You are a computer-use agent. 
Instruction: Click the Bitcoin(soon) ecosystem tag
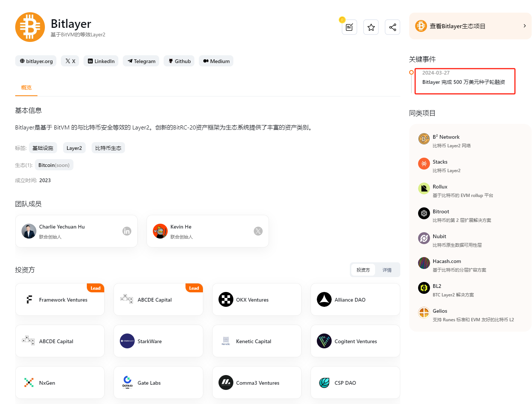[x=54, y=165]
